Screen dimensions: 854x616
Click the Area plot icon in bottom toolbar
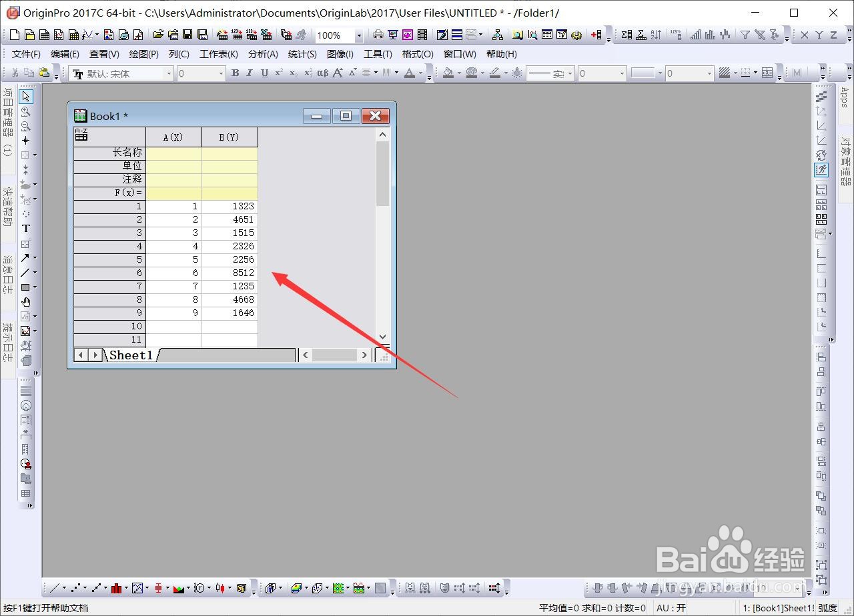point(179,588)
